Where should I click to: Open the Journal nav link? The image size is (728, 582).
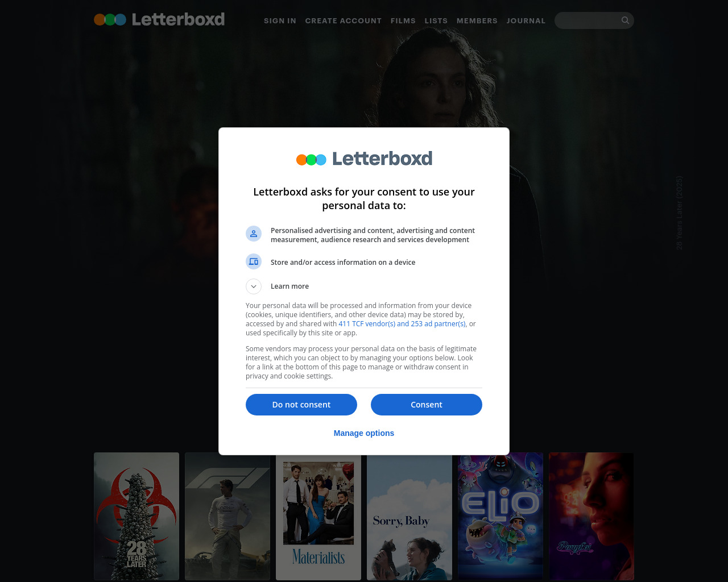(526, 20)
